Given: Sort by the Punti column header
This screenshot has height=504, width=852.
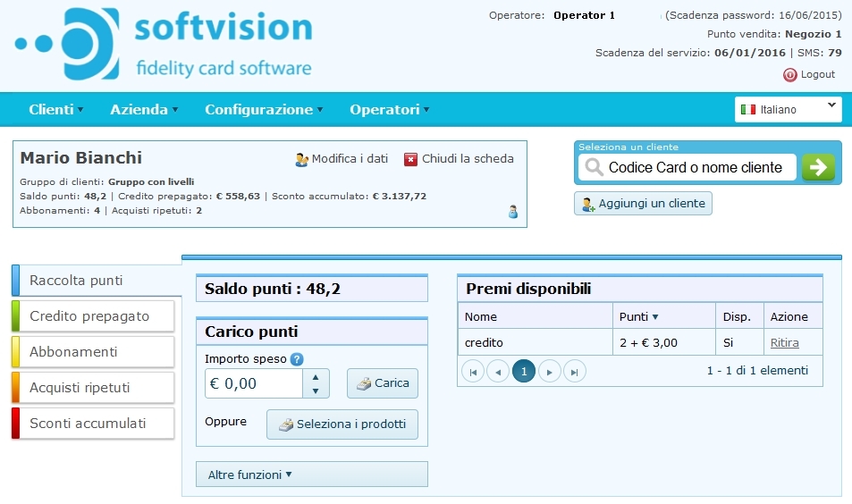Looking at the screenshot, I should [664, 316].
